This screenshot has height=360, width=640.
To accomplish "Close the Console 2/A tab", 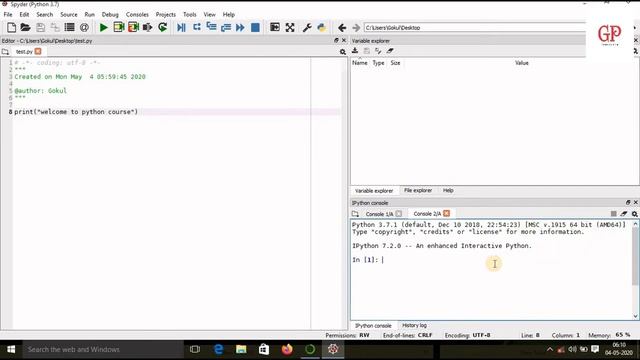I will pyautogui.click(x=447, y=213).
